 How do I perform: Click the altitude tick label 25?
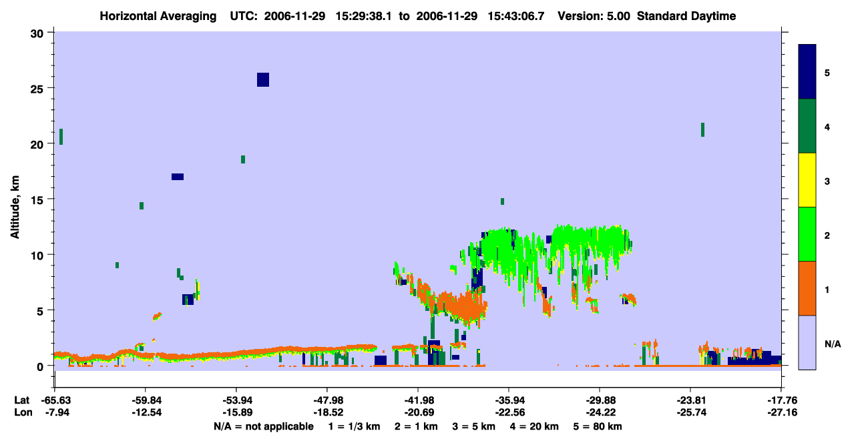click(39, 88)
